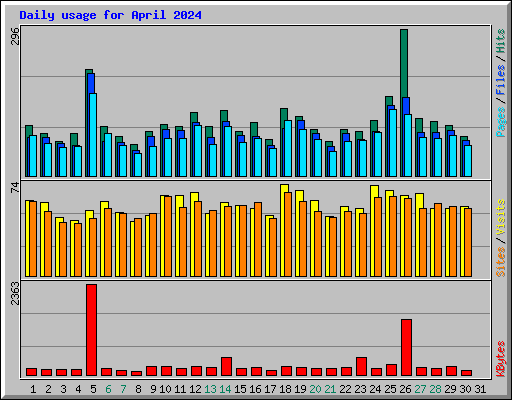Select the cyan pages bar for day 5
The image size is (512, 400).
(93, 135)
